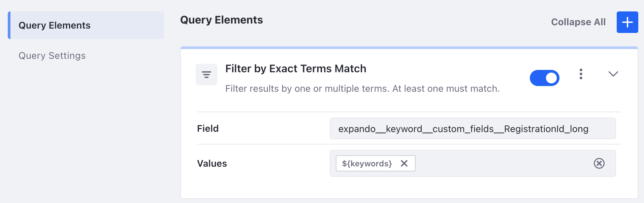
Task: Clear all values with circled X icon
Action: 599,163
